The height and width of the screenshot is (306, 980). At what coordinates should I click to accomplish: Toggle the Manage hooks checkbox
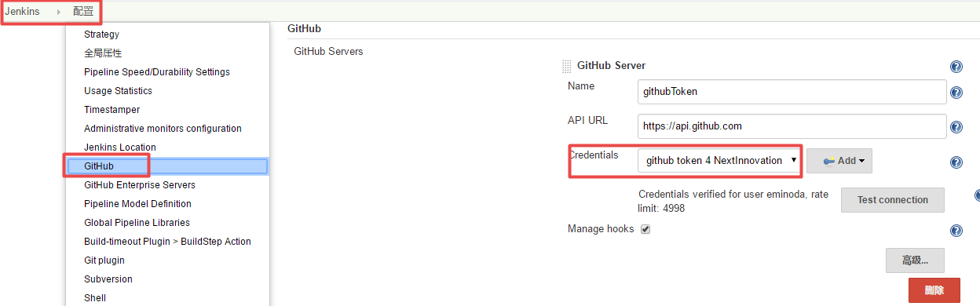pos(645,229)
